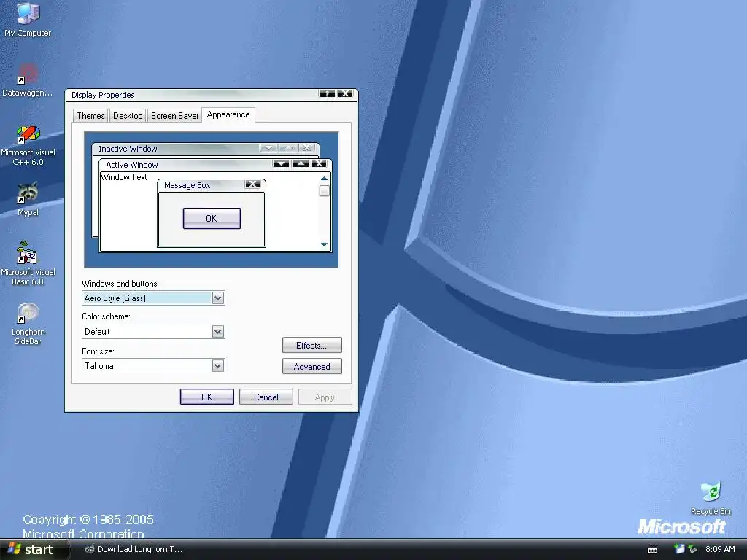This screenshot has width=747, height=560.
Task: Click the keyboard language bar tray icon
Action: (652, 550)
